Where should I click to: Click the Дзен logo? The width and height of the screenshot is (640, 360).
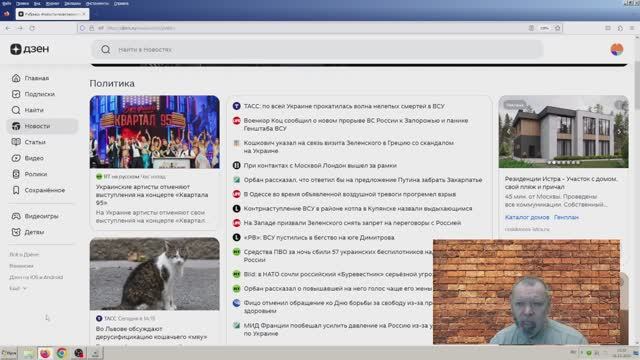pos(29,49)
